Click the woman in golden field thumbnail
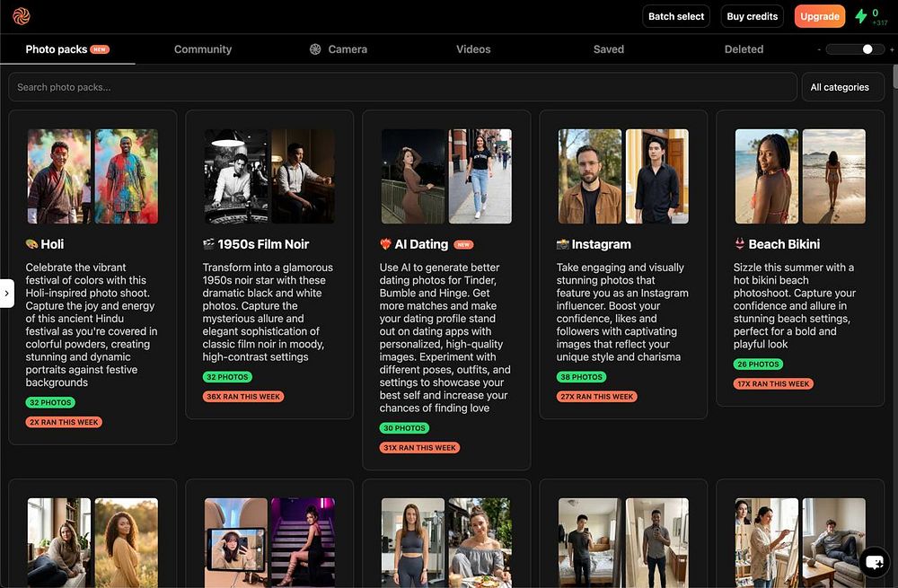Viewport: 898px width, 588px height. coord(126,543)
